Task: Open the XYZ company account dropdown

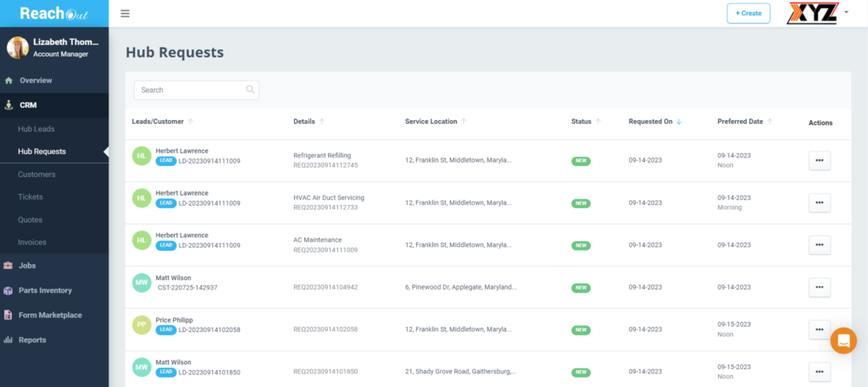Action: 847,12
